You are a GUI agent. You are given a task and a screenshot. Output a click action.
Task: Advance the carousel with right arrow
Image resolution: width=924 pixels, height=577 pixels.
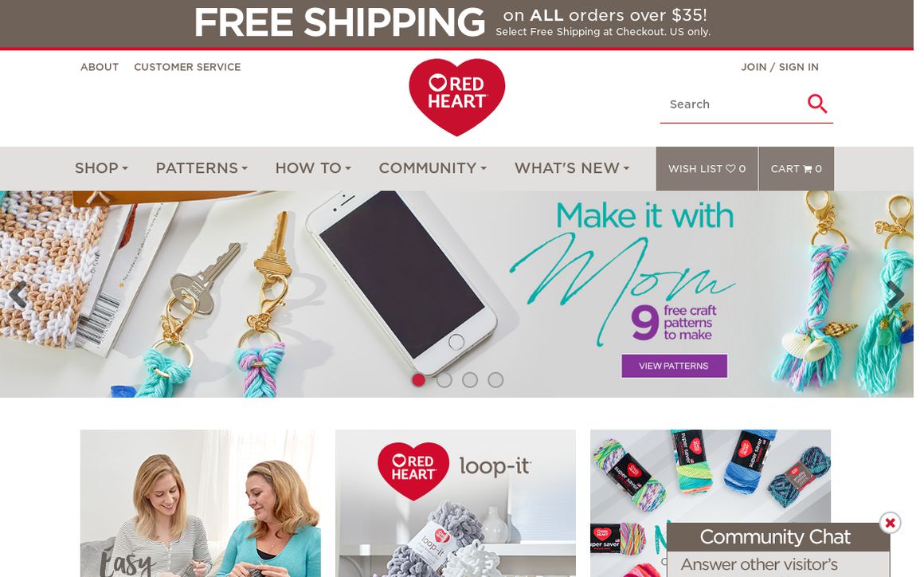click(x=895, y=295)
